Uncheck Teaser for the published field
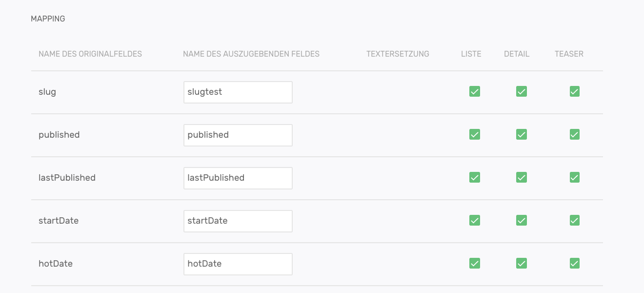The image size is (644, 293). [575, 134]
